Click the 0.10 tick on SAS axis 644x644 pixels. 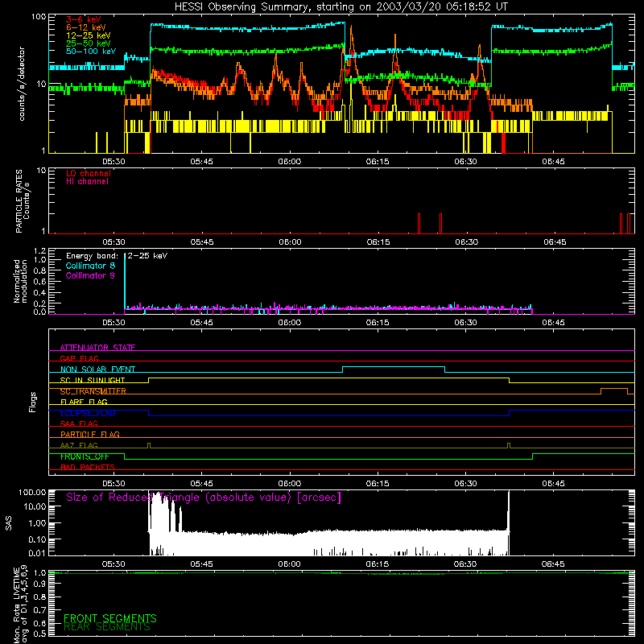click(36, 539)
